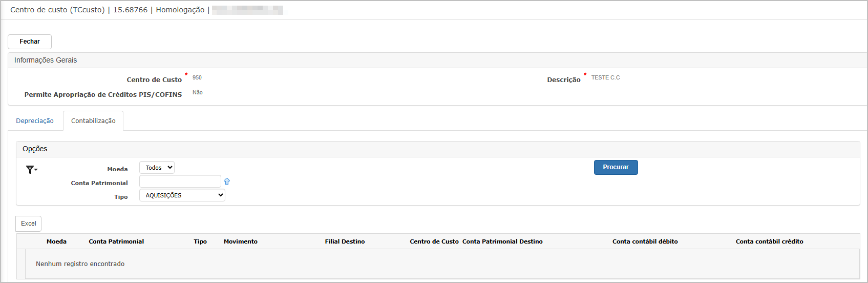This screenshot has width=868, height=283.
Task: Open the Tipo dropdown set to AQUISIÇÕES
Action: (x=182, y=195)
